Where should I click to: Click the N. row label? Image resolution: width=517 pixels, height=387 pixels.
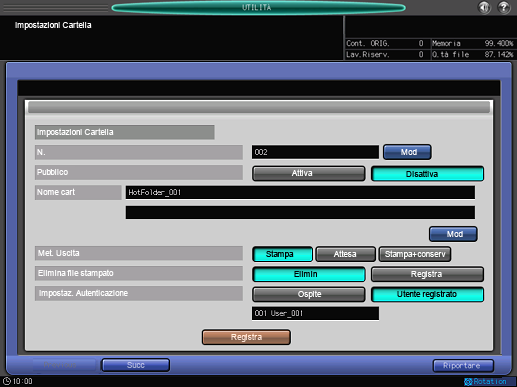139,152
